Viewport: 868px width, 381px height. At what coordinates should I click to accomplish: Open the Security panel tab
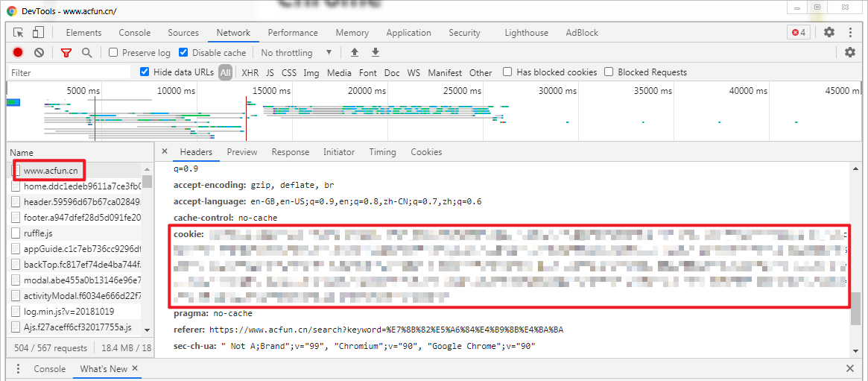click(x=464, y=33)
